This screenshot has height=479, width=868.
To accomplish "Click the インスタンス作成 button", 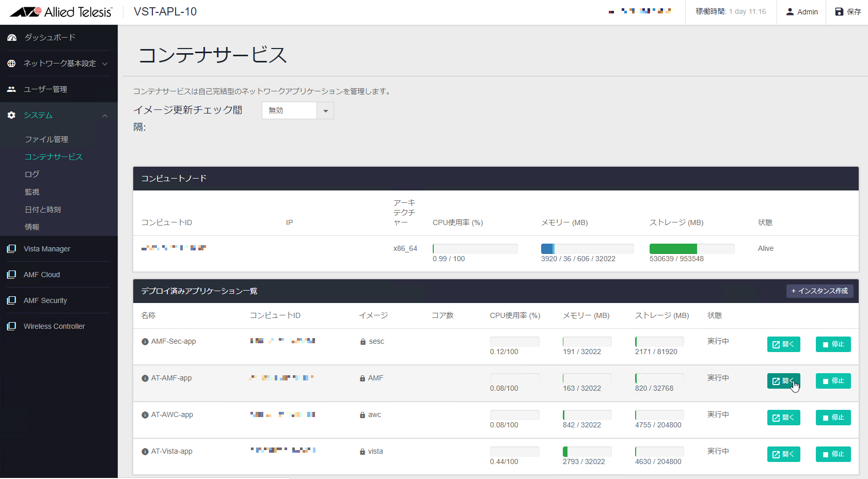I will (819, 291).
